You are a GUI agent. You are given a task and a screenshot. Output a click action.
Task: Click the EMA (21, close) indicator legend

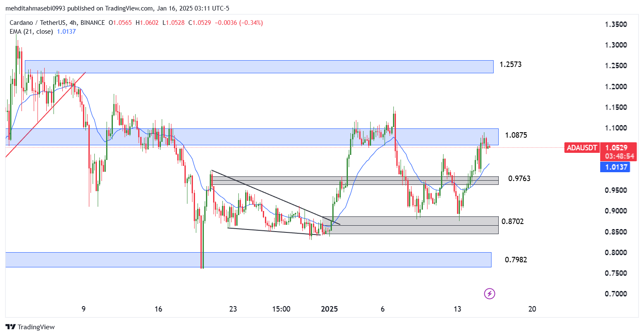pos(31,32)
